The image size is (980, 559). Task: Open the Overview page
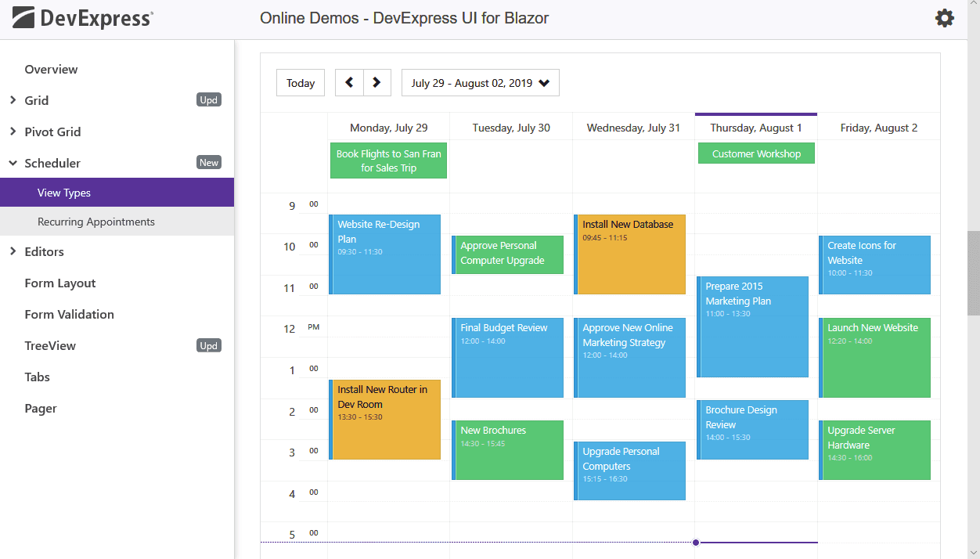click(x=51, y=69)
